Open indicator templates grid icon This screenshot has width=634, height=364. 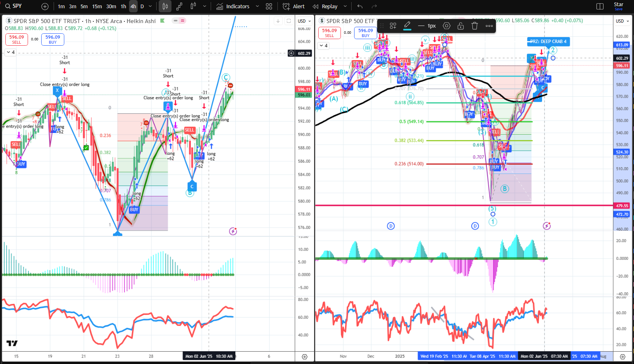tap(269, 7)
